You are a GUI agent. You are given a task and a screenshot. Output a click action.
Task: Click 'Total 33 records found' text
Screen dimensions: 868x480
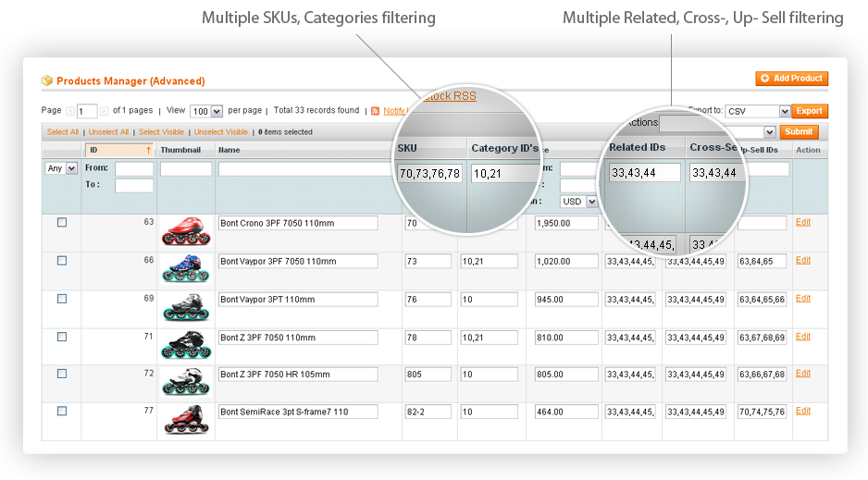click(316, 111)
